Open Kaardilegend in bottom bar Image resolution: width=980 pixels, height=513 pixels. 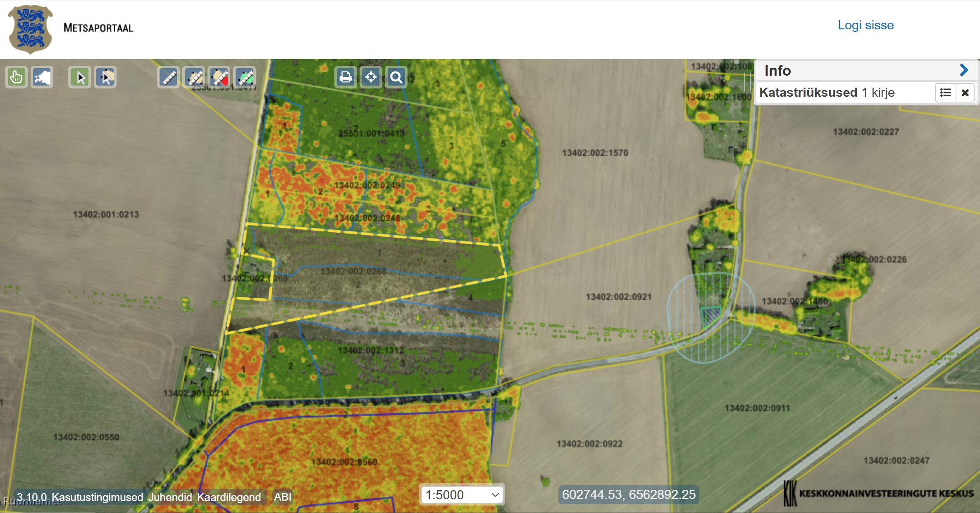tap(229, 497)
